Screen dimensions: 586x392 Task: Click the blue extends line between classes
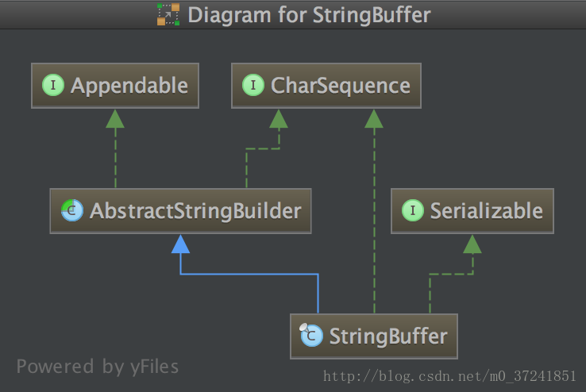249,275
